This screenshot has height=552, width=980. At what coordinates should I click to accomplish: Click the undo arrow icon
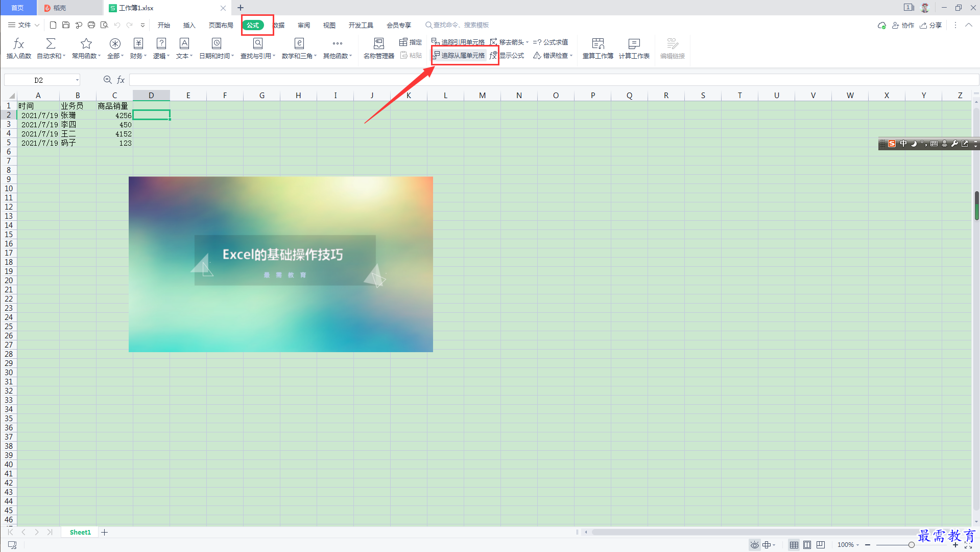click(117, 25)
